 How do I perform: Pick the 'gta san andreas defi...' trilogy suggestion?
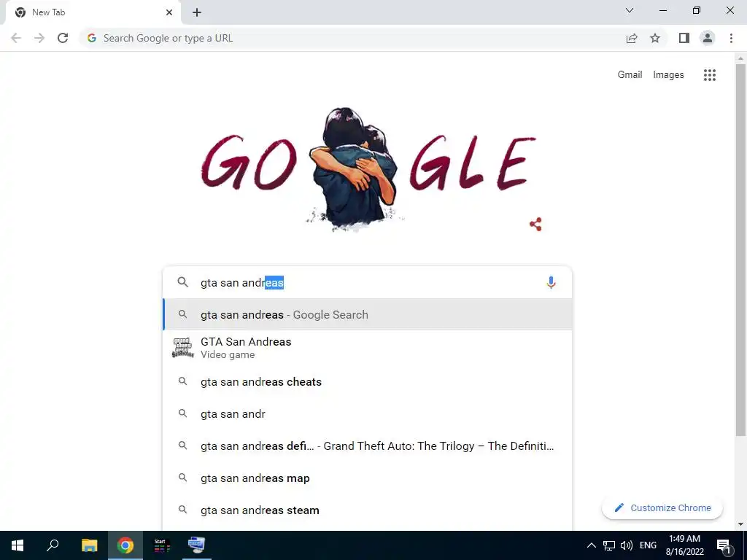click(368, 446)
